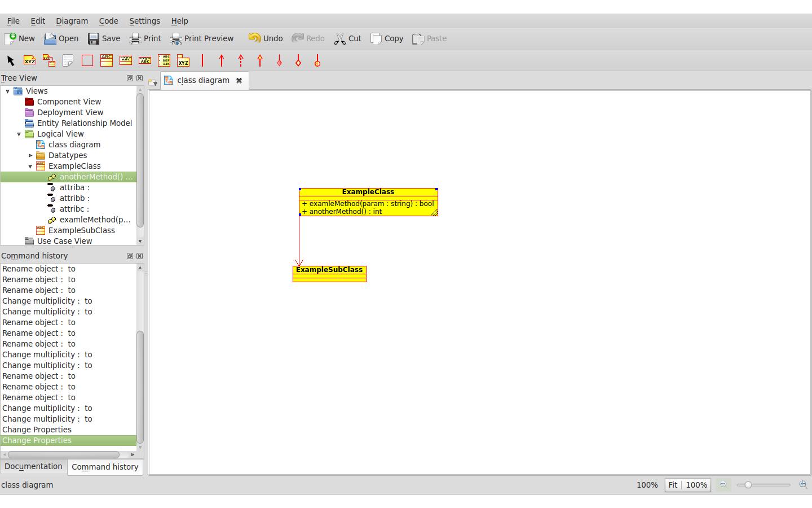Select the Dependency relationship tool
The width and height of the screenshot is (812, 508).
[x=241, y=60]
